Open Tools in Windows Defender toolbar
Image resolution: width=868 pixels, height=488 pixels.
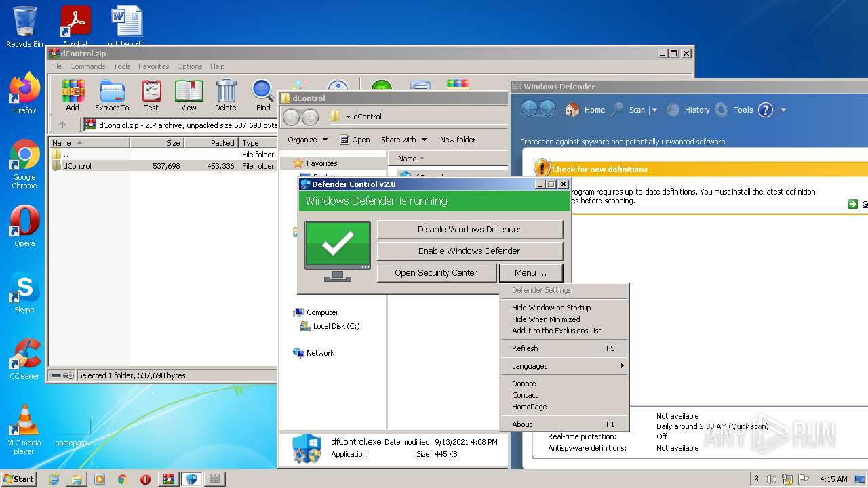click(x=734, y=110)
